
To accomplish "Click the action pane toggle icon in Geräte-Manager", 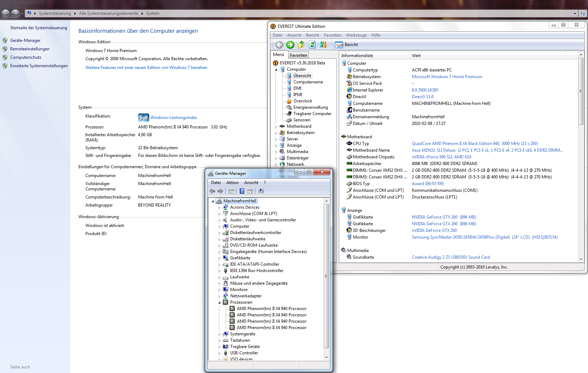I will click(250, 191).
